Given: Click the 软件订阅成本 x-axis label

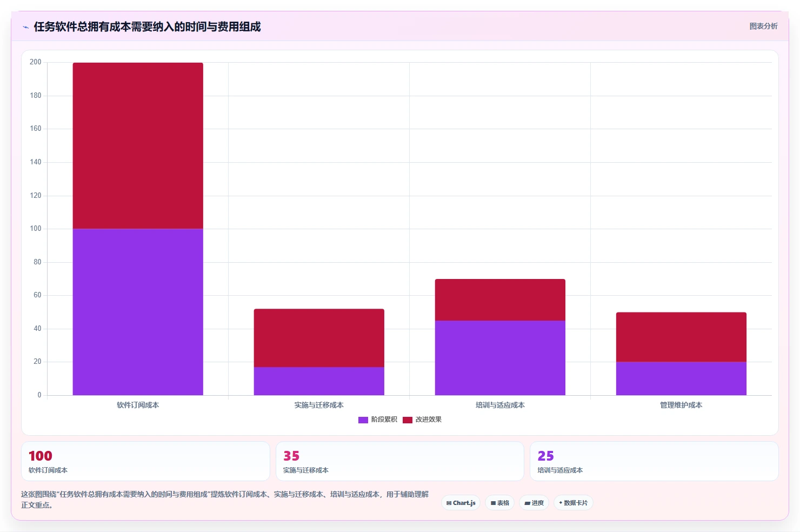Looking at the screenshot, I should coord(138,405).
